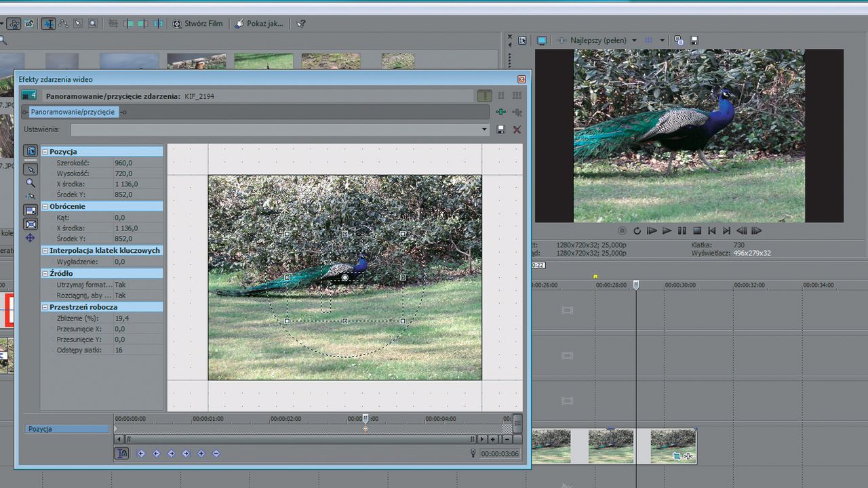Click the Stwórz Film button
Screen dimensions: 868x488
[198, 23]
